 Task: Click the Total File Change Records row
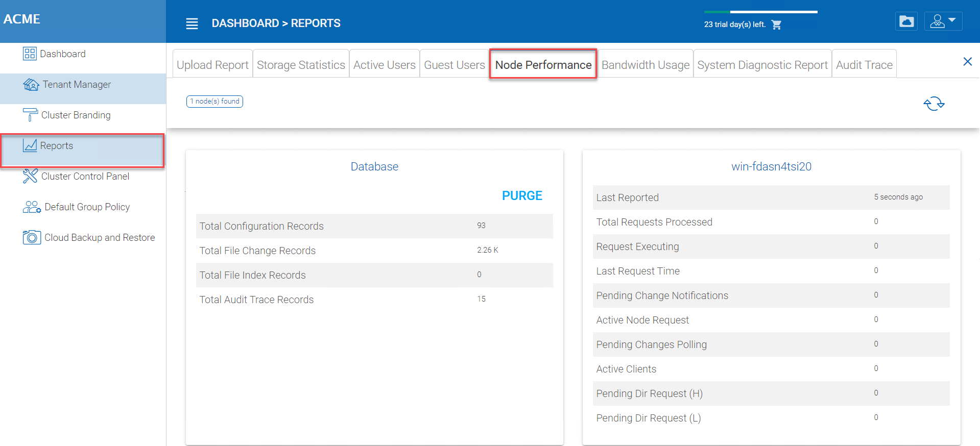coord(374,251)
